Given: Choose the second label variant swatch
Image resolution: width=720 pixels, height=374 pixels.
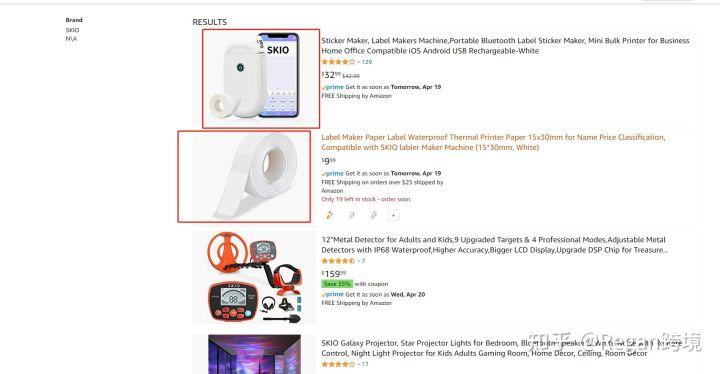Looking at the screenshot, I should click(351, 215).
